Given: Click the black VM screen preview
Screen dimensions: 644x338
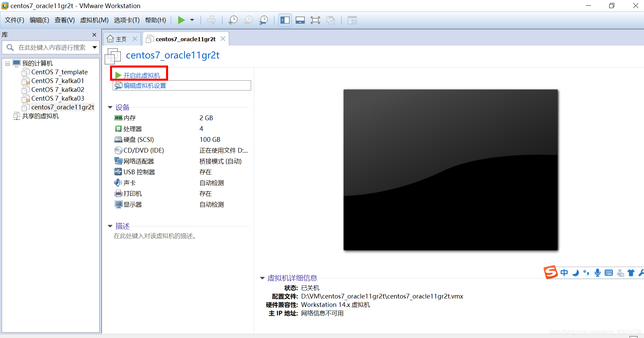Looking at the screenshot, I should pyautogui.click(x=451, y=170).
